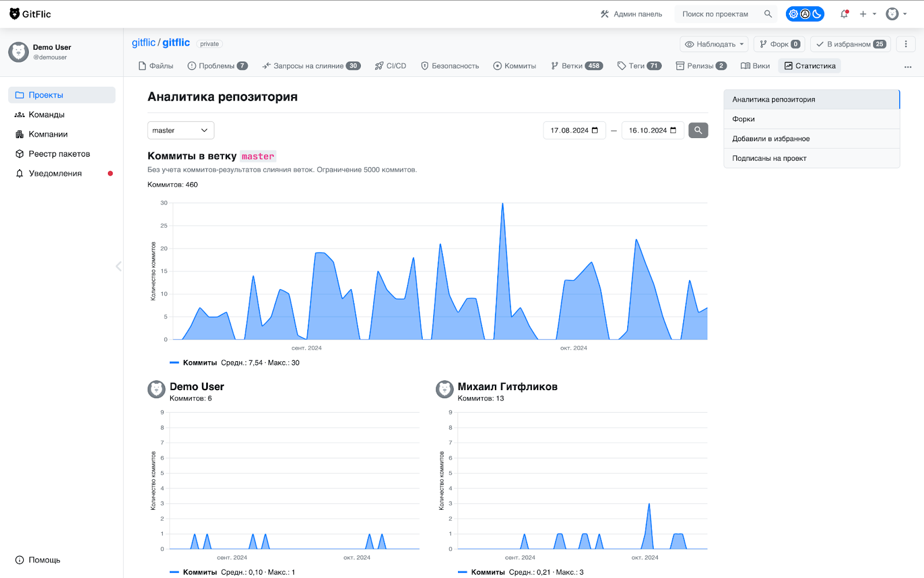Click the Статистика chart icon
The height and width of the screenshot is (578, 924).
[x=788, y=66]
